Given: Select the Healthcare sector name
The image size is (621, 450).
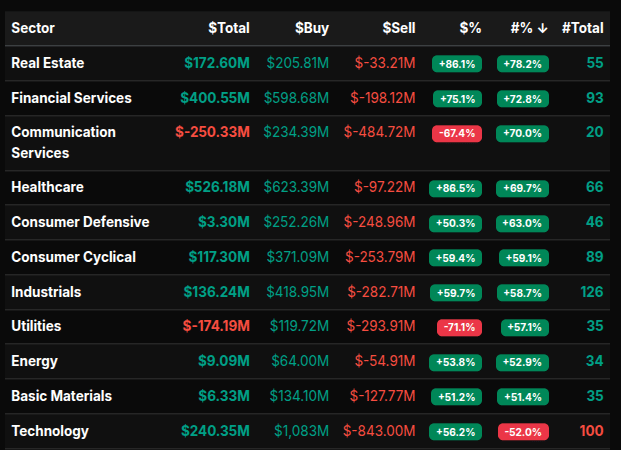Looking at the screenshot, I should tap(47, 187).
